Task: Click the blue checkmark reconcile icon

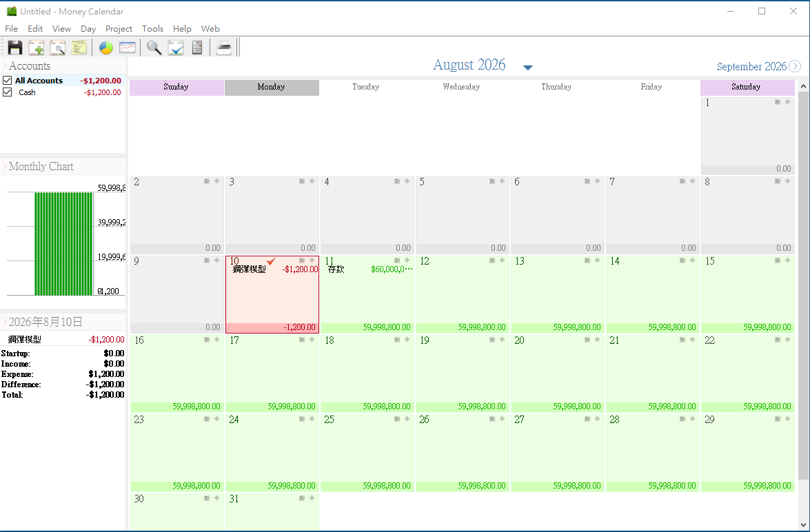Action: click(176, 48)
